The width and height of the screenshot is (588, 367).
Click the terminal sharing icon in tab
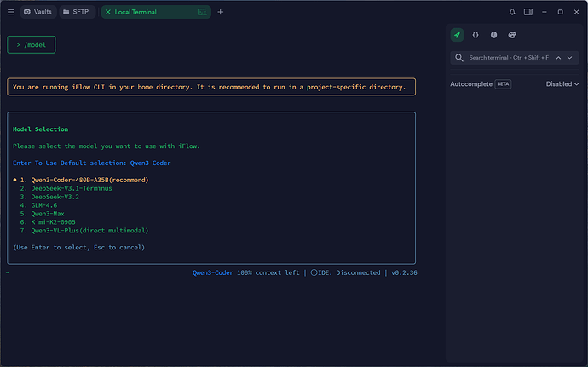[x=202, y=12]
